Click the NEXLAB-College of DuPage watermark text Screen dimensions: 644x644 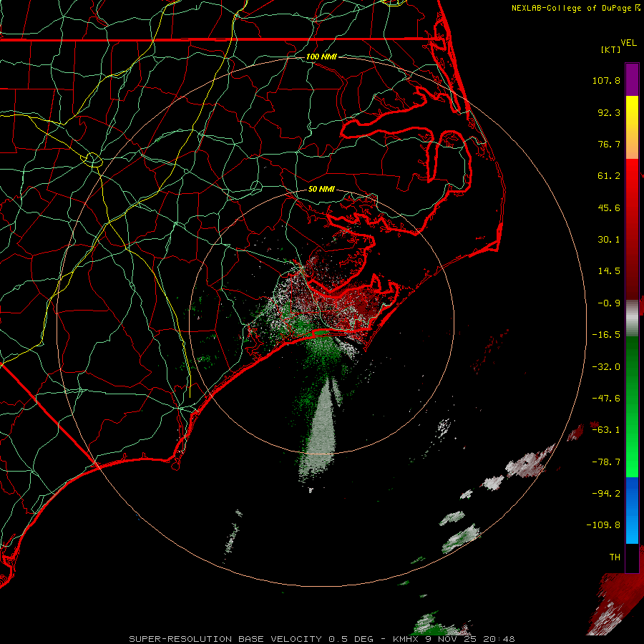(575, 8)
